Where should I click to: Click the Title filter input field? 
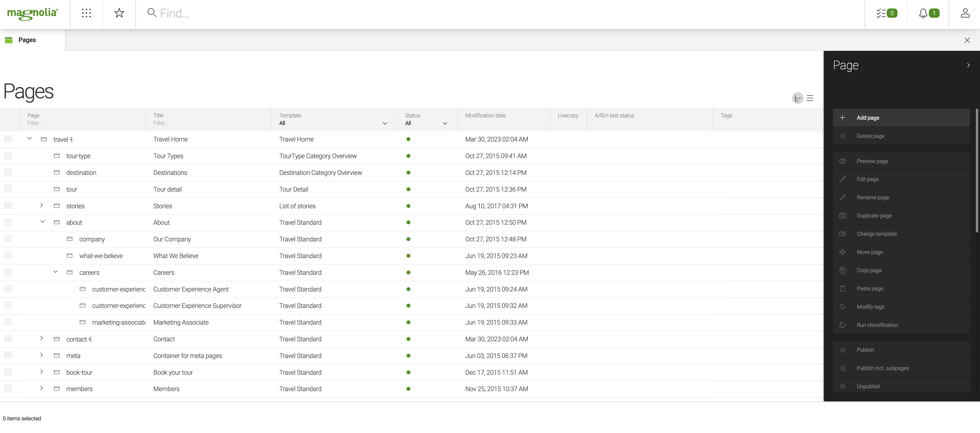(x=208, y=123)
